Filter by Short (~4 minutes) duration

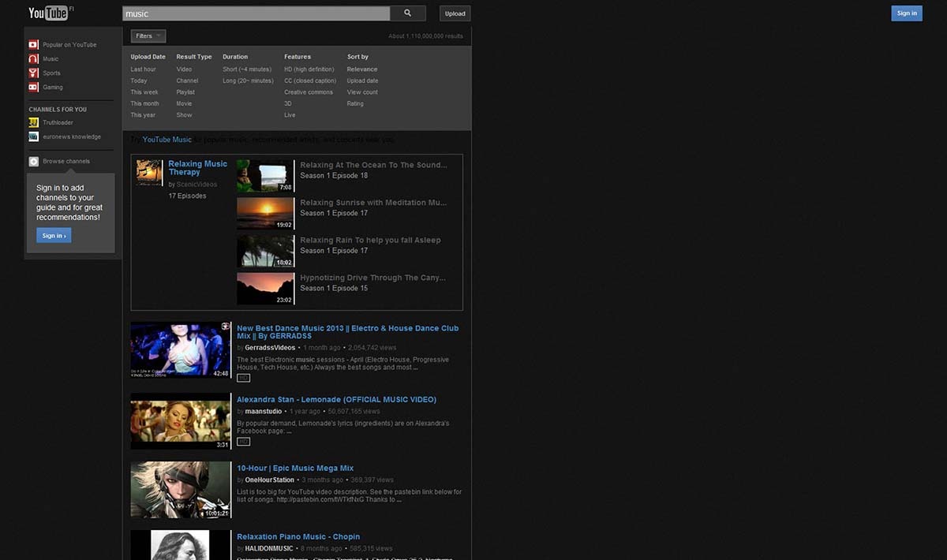[247, 69]
